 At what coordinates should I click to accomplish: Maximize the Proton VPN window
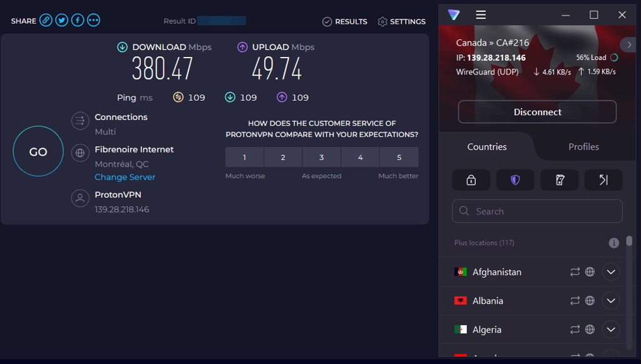coord(593,15)
